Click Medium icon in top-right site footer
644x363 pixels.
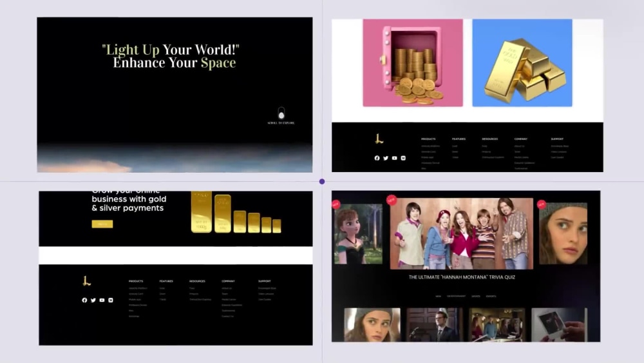point(403,158)
